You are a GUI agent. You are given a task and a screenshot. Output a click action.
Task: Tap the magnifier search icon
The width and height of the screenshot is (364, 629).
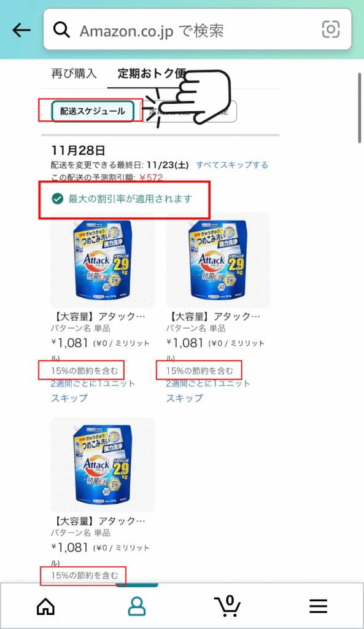click(61, 29)
